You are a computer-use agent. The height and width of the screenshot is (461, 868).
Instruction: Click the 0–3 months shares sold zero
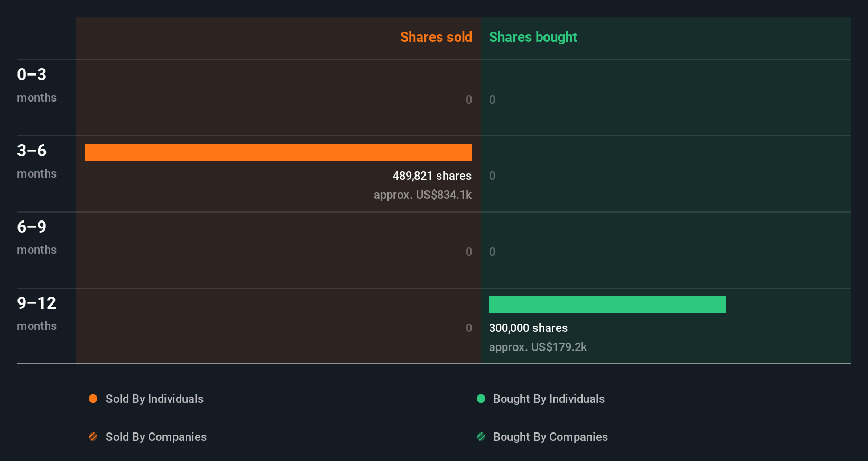(x=469, y=99)
